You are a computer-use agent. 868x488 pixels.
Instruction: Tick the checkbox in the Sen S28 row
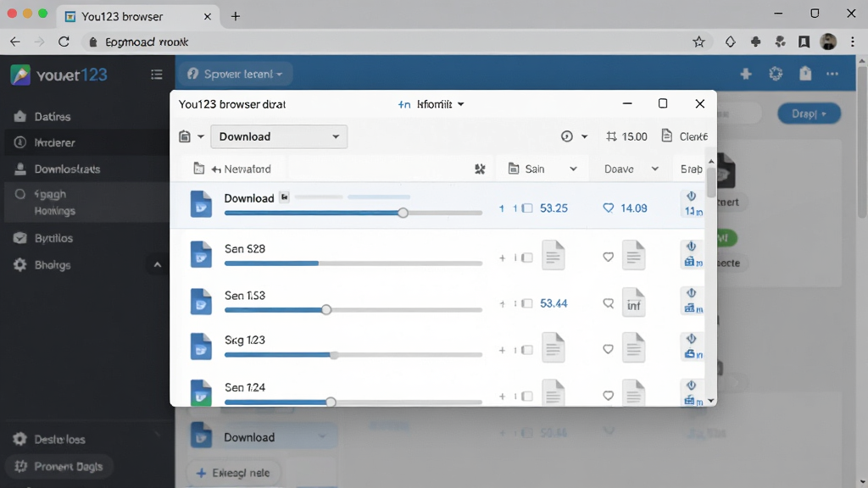click(x=527, y=258)
